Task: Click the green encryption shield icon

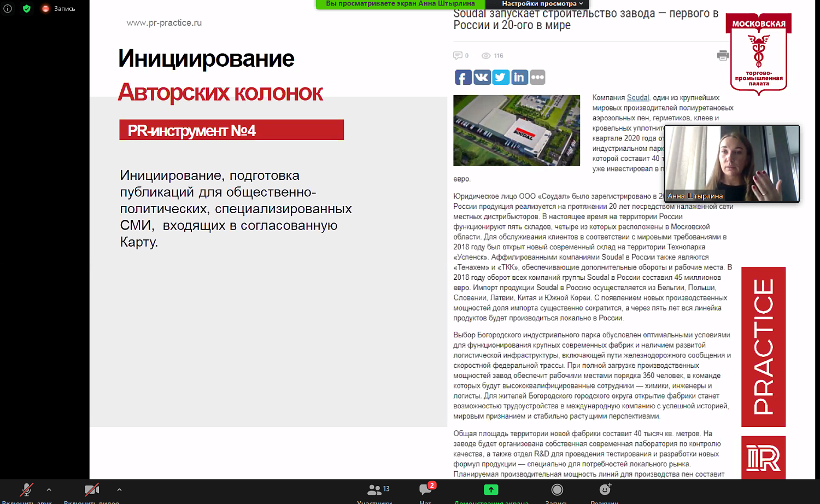Action: (26, 9)
